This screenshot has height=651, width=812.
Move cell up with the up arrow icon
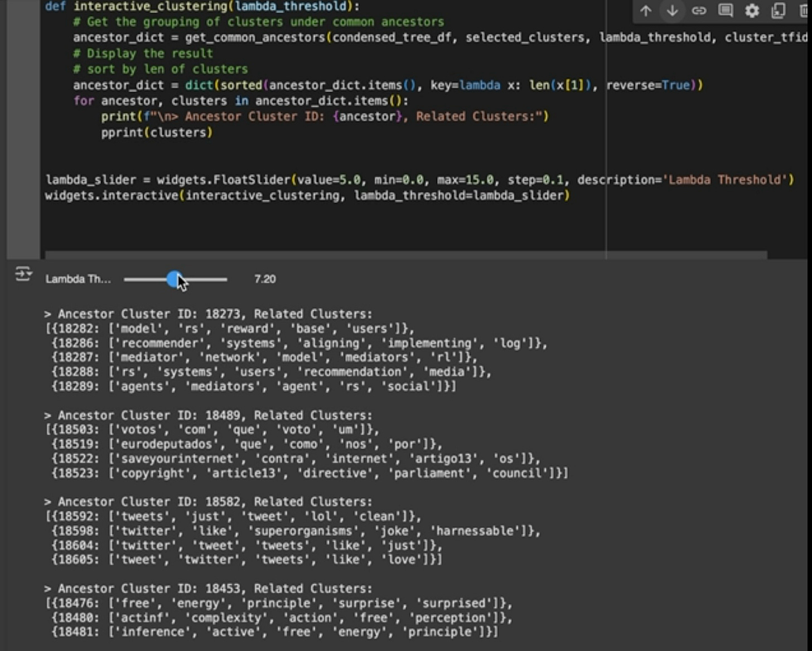[646, 11]
